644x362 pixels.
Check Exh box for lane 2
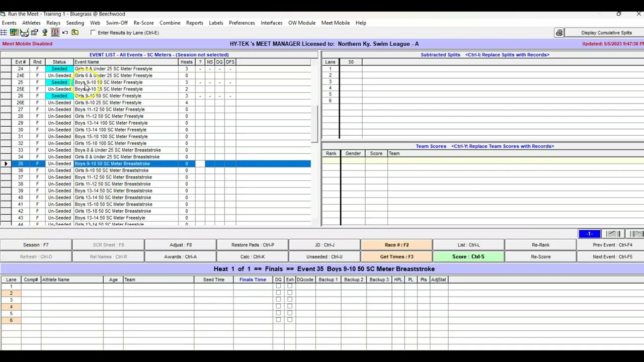pos(290,293)
